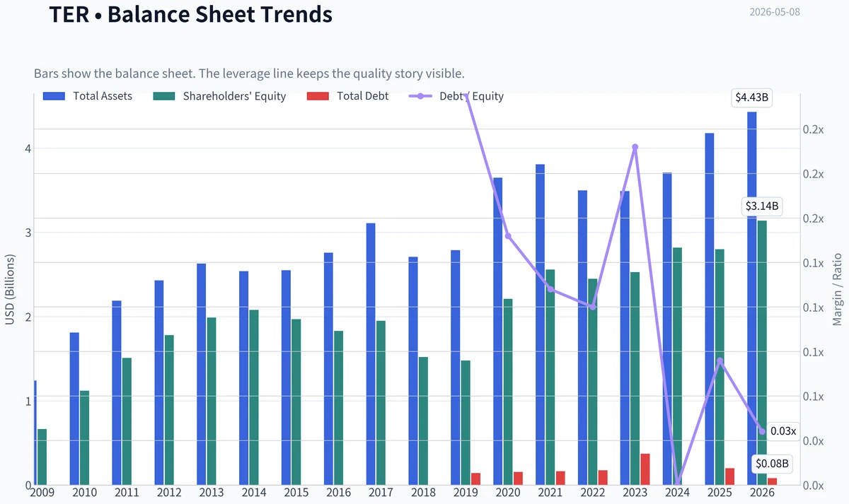This screenshot has height=504, width=849.
Task: Click the red Total Debt bar for 2025
Action: coord(730,476)
